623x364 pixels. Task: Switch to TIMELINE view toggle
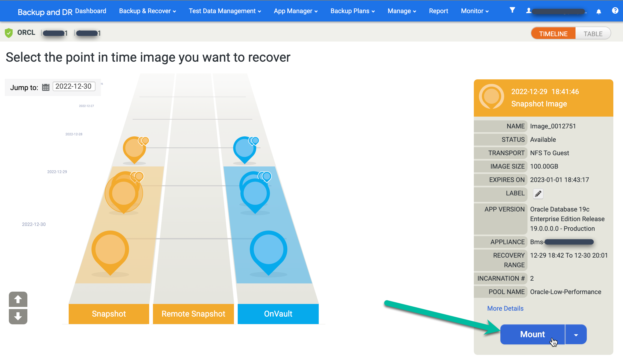[554, 33]
